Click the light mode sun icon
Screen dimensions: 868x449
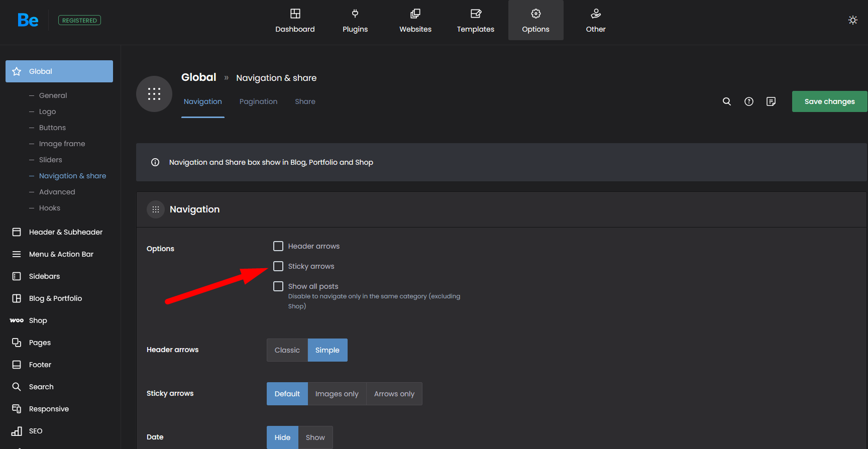click(852, 20)
